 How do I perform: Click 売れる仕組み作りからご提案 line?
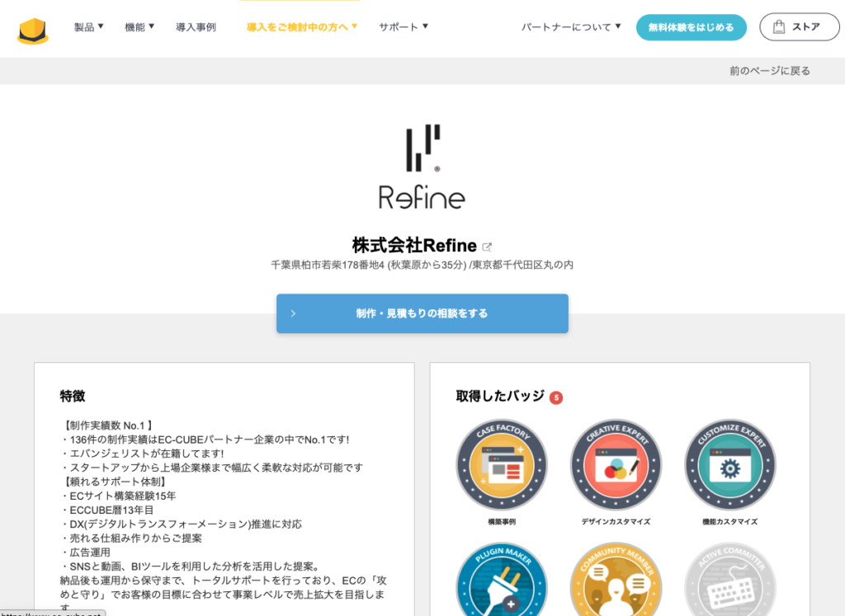click(x=131, y=538)
